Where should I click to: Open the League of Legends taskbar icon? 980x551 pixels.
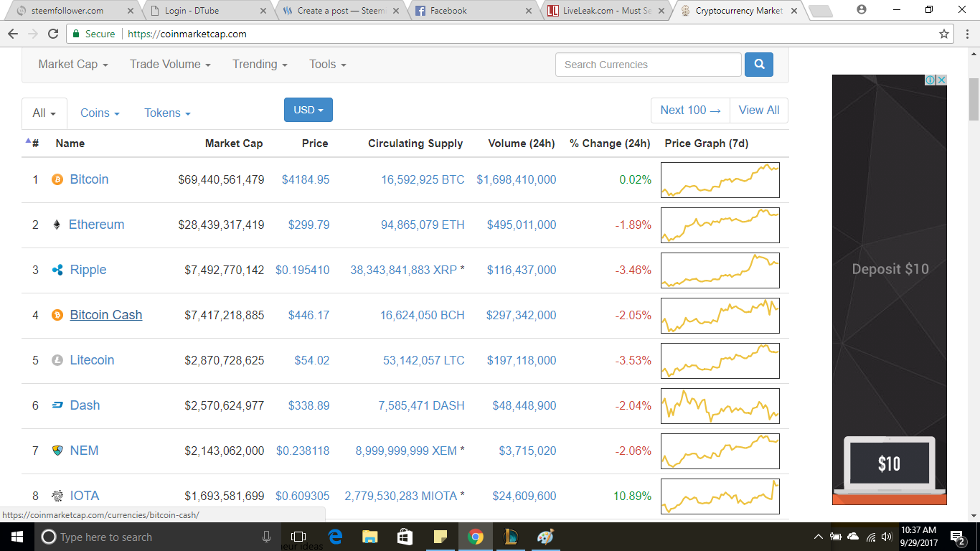[x=511, y=537]
